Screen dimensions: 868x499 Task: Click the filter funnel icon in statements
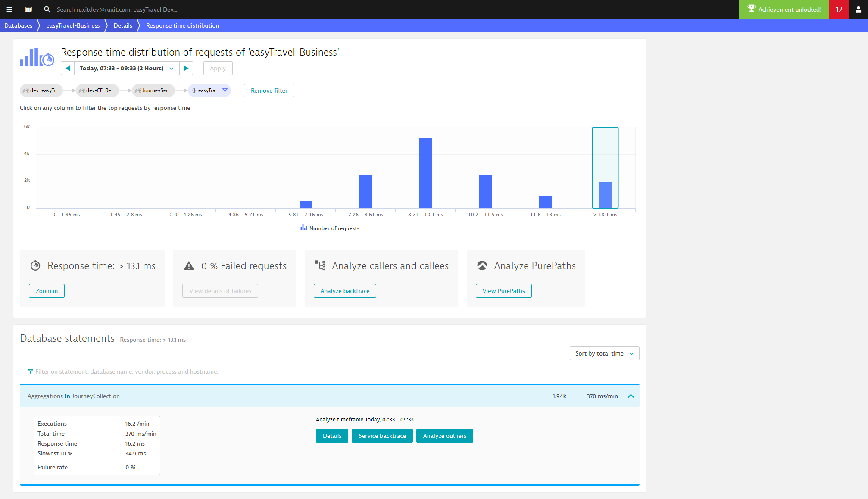tap(31, 371)
